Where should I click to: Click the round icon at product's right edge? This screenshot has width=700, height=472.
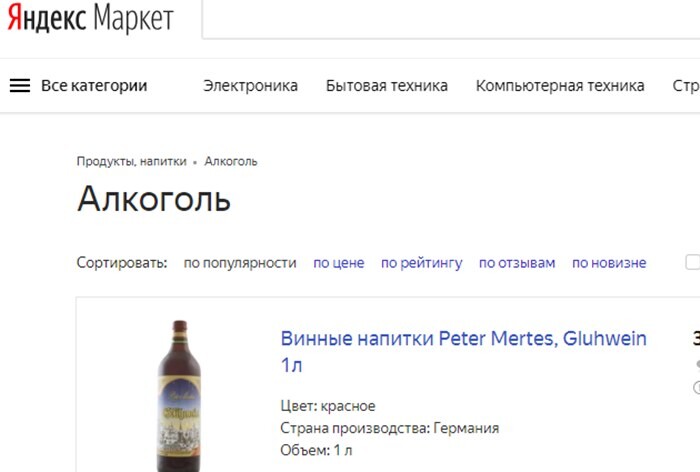[x=696, y=388]
